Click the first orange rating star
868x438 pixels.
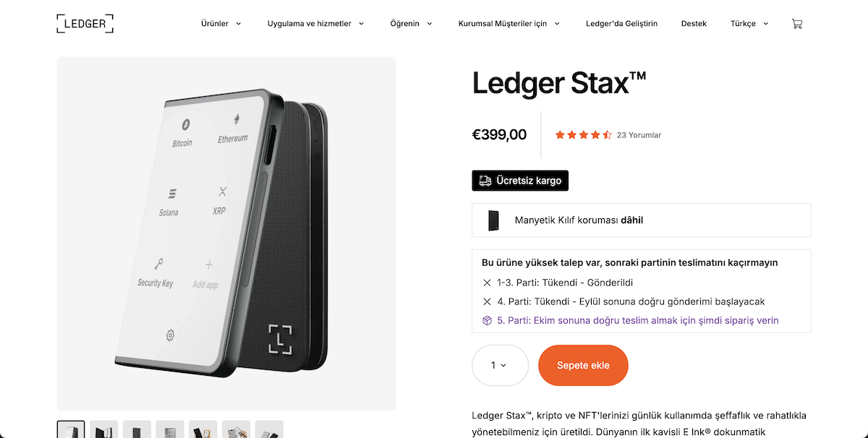pos(559,134)
